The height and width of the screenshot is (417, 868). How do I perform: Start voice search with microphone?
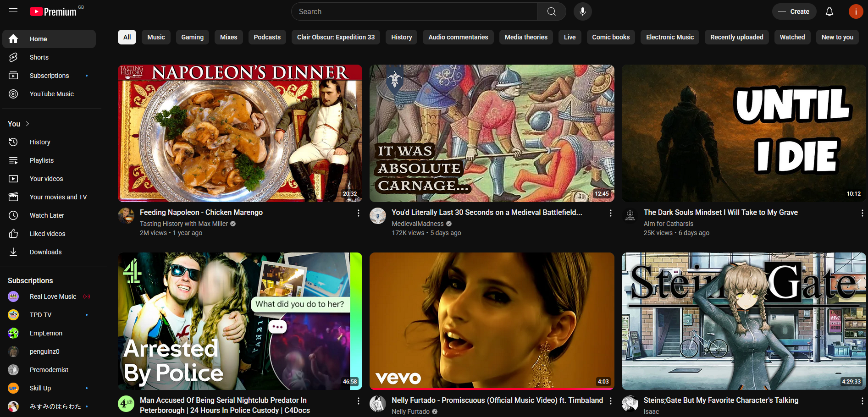coord(583,11)
